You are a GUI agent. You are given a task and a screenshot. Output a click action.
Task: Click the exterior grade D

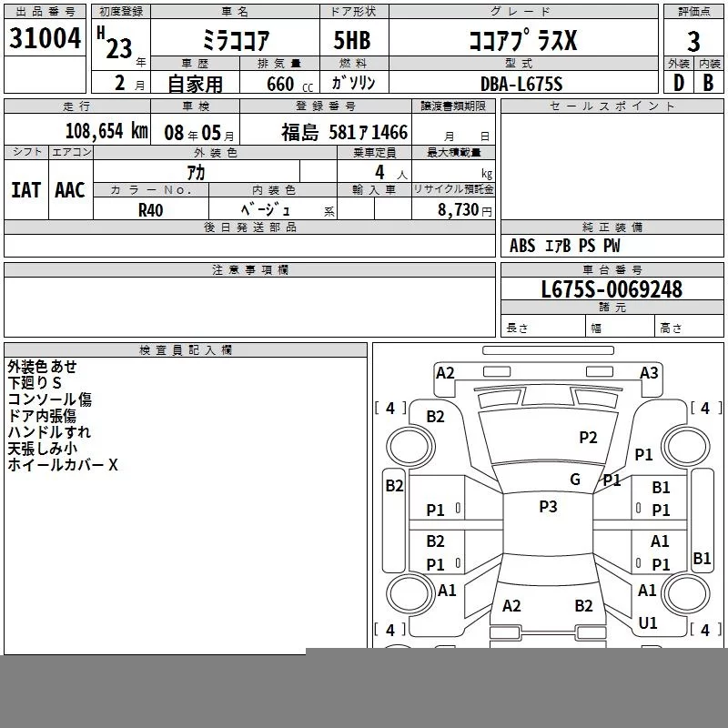[x=678, y=83]
